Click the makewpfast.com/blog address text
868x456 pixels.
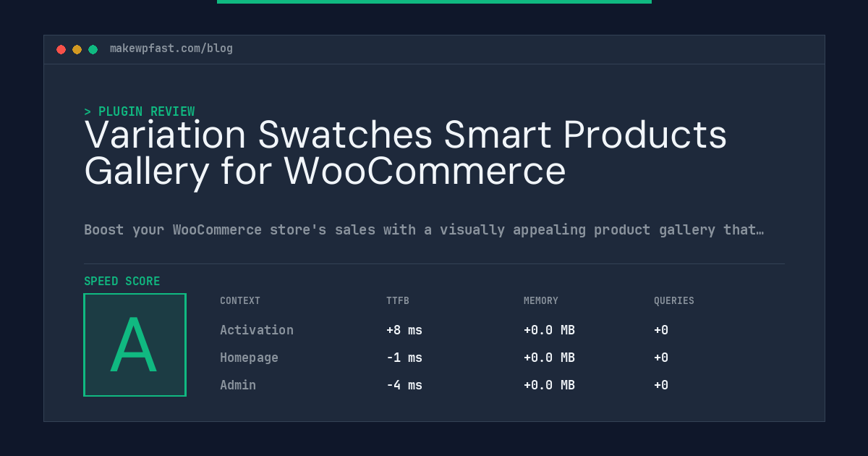point(171,48)
